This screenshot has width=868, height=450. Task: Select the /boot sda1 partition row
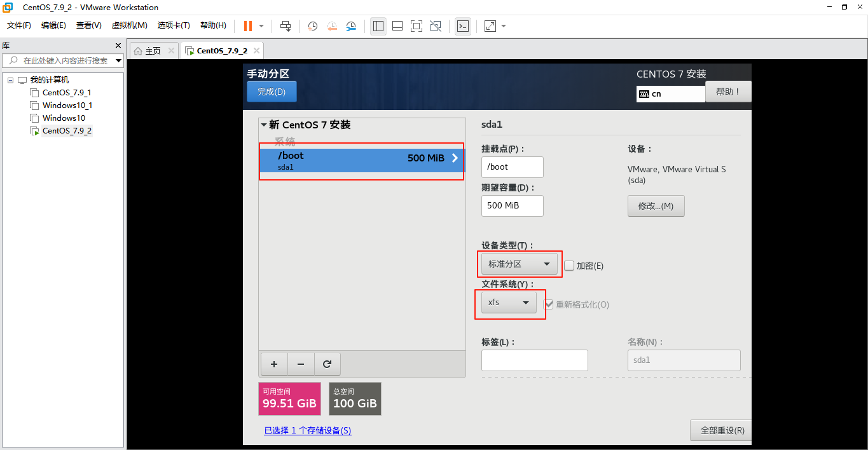pyautogui.click(x=362, y=161)
